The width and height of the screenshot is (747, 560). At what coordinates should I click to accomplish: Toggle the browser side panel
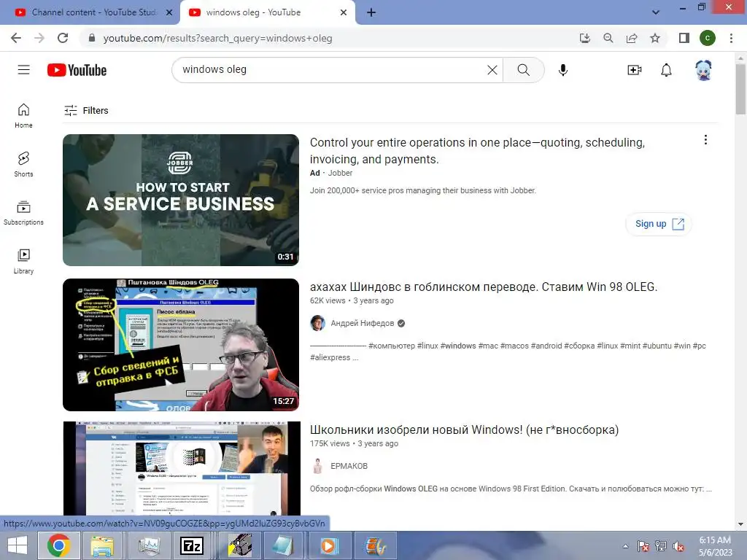pos(684,38)
